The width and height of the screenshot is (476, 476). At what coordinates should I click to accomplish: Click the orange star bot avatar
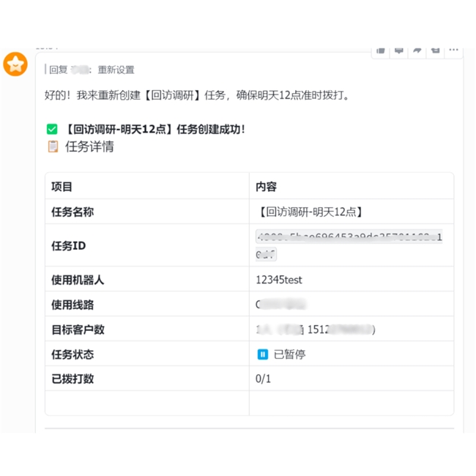pos(15,64)
